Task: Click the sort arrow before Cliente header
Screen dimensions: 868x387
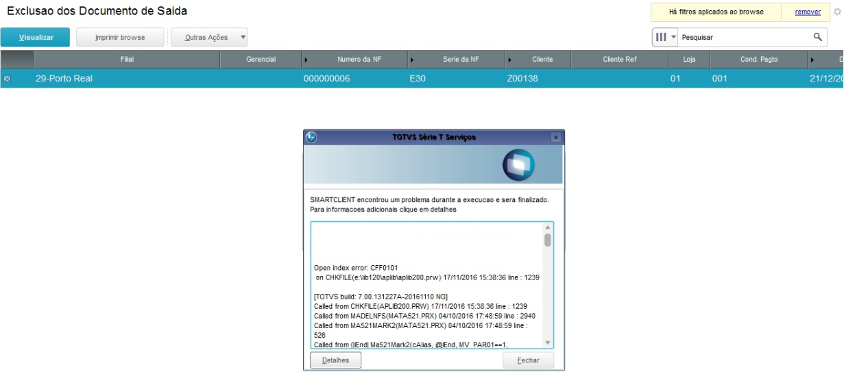Action: point(511,60)
